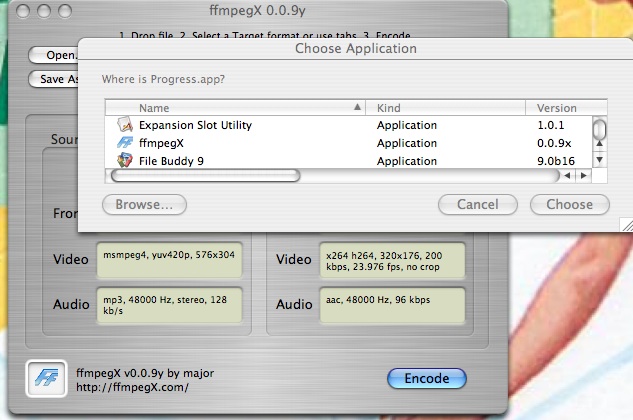Cancel the Choose Application dialog
633x420 pixels.
(x=478, y=204)
